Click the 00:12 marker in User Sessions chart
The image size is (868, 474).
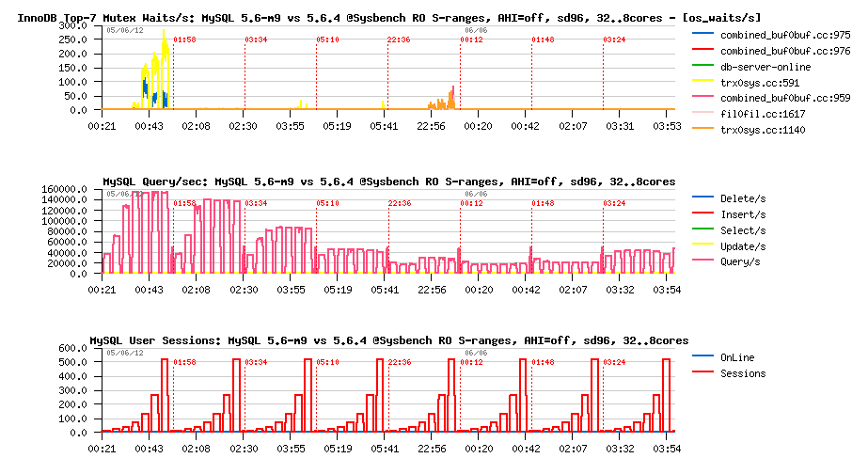click(472, 363)
